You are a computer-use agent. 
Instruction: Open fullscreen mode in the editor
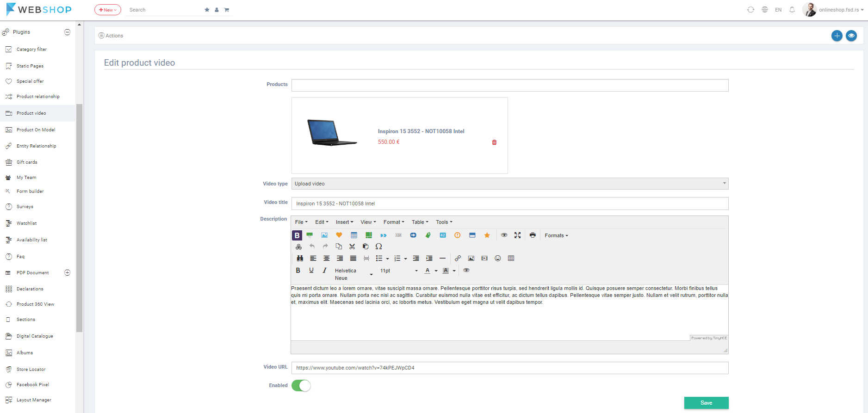tap(518, 235)
